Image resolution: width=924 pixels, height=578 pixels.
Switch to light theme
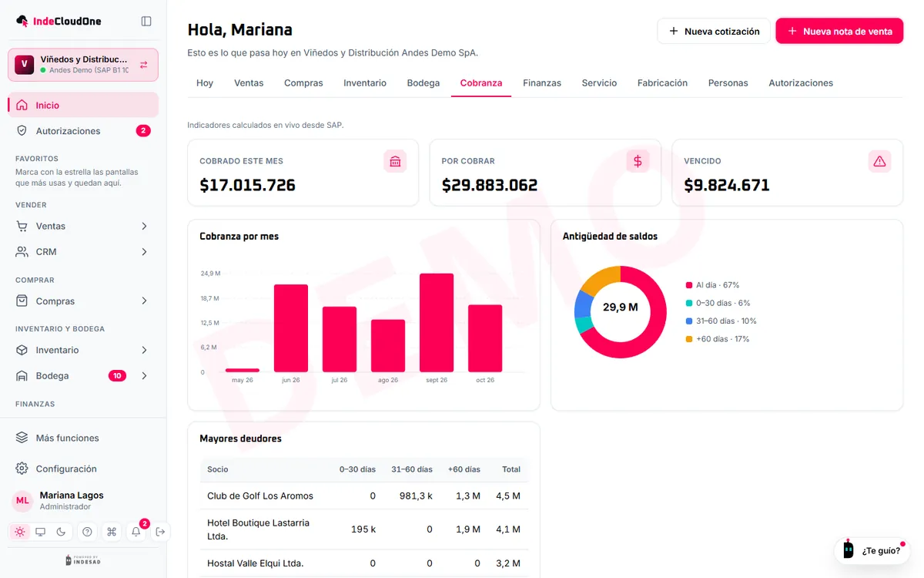click(20, 532)
